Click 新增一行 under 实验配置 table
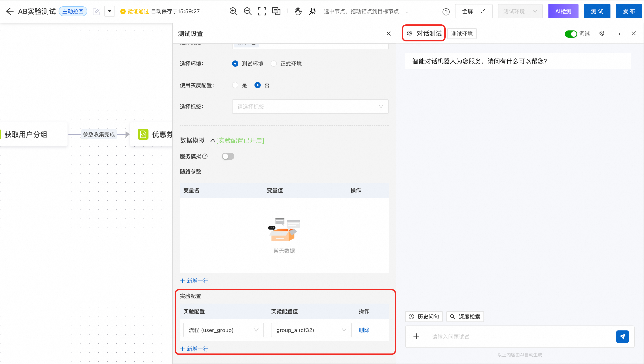Viewport: 644px width, 364px height. point(194,349)
